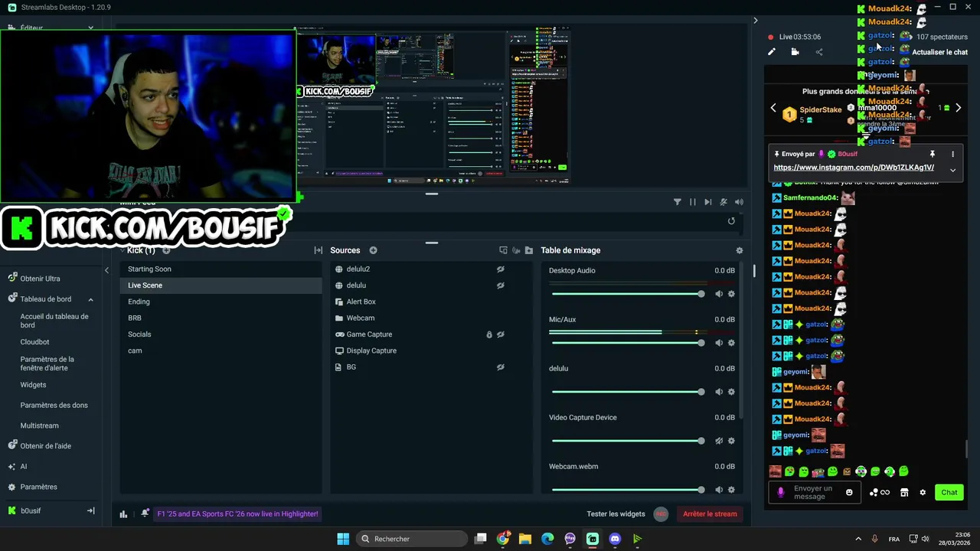Screen dimensions: 980x551
Task: Open Desktop Audio settings gear
Action: (x=731, y=294)
